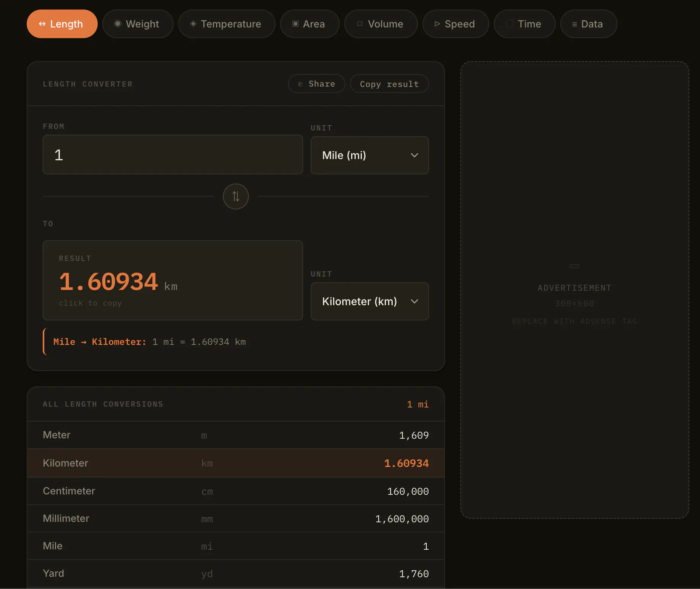
Task: Click the 1,600,000 millimeter value
Action: (402, 519)
